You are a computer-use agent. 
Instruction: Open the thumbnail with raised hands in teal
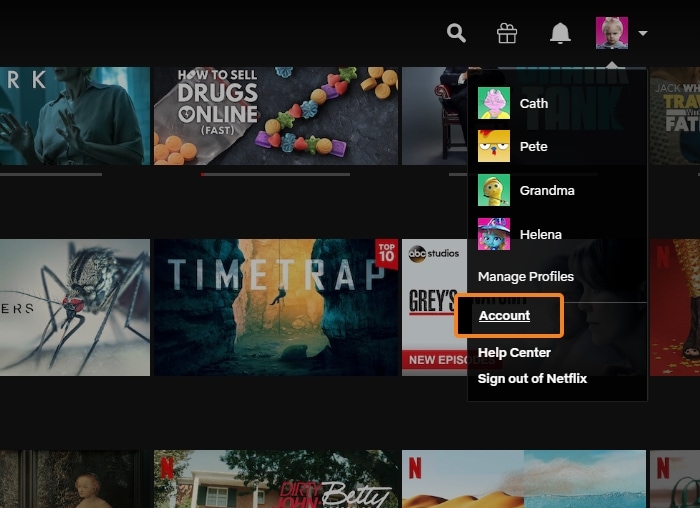(x=75, y=116)
